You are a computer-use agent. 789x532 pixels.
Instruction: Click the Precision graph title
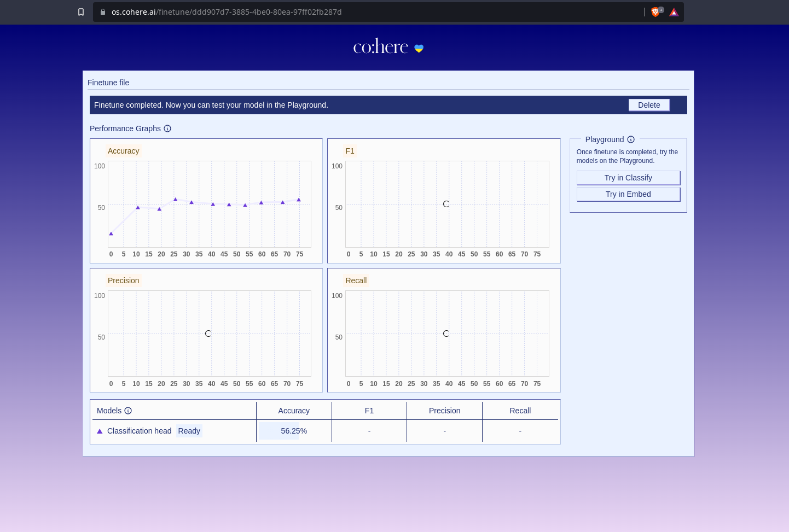123,280
